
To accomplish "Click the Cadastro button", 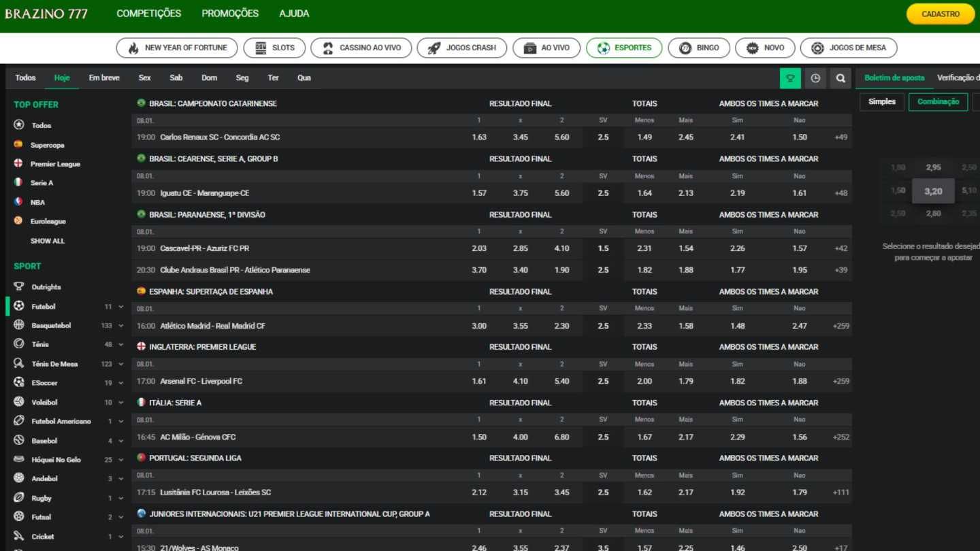I will (940, 14).
